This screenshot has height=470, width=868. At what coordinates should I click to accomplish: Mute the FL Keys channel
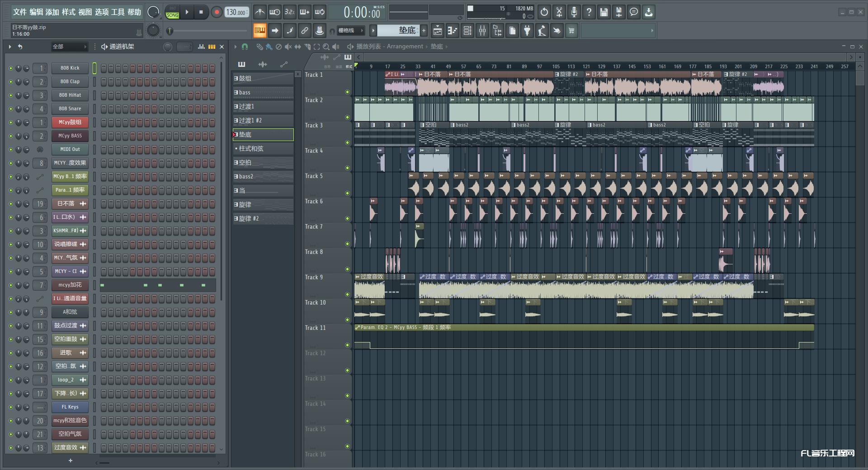pos(11,407)
